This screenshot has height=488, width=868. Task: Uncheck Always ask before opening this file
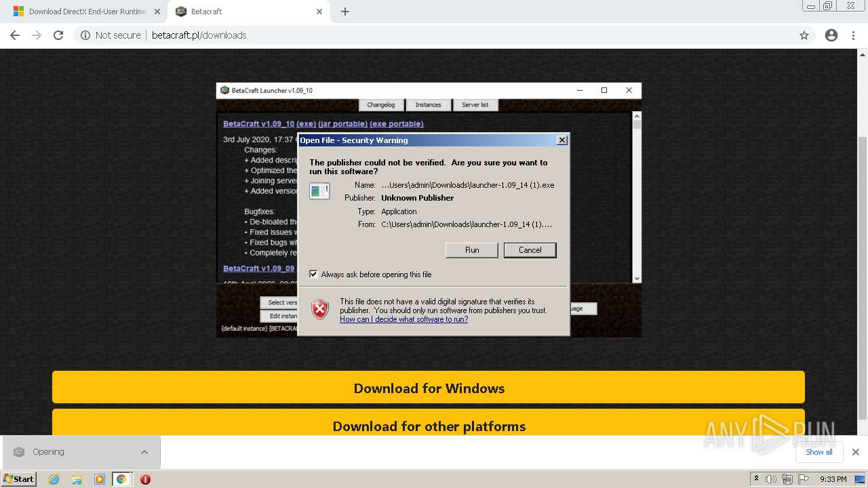[313, 274]
